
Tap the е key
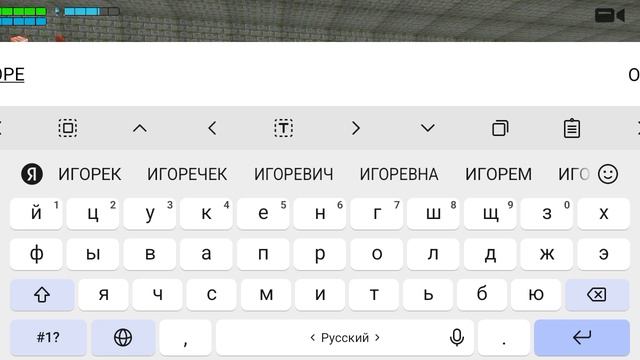tap(263, 213)
